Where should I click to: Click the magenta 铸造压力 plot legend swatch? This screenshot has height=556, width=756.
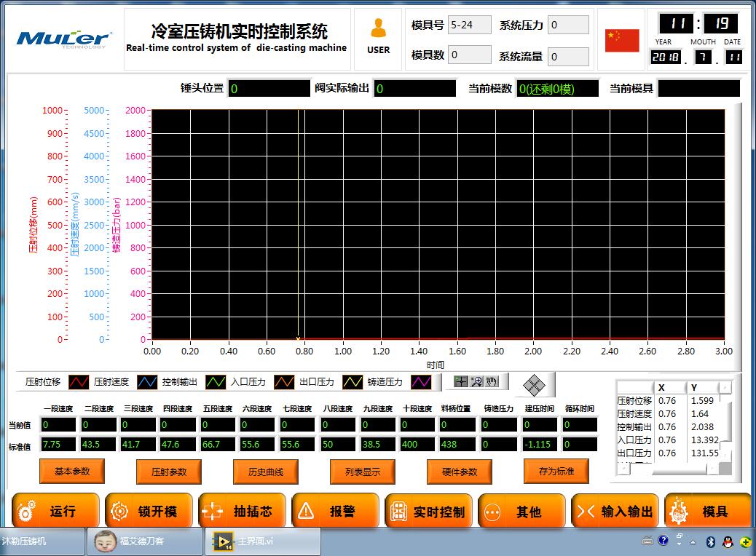click(421, 382)
